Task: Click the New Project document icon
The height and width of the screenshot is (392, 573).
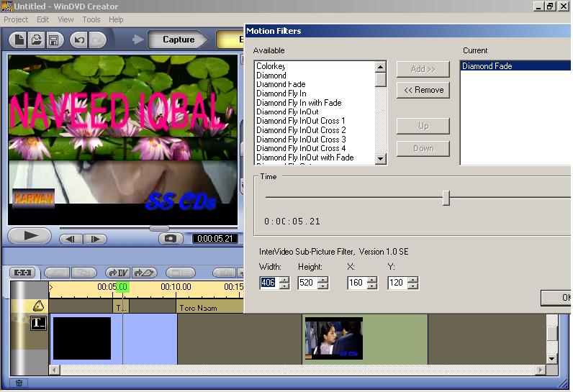Action: (x=19, y=40)
